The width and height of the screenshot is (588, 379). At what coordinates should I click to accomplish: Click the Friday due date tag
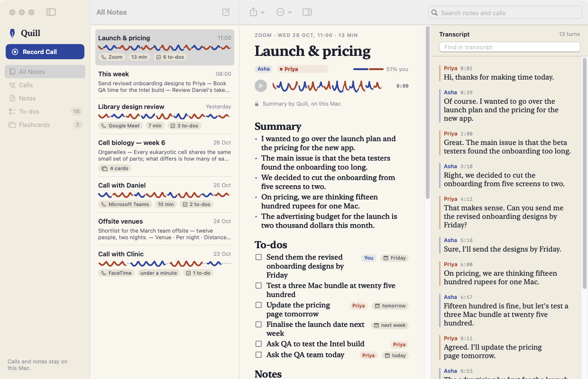click(x=395, y=258)
